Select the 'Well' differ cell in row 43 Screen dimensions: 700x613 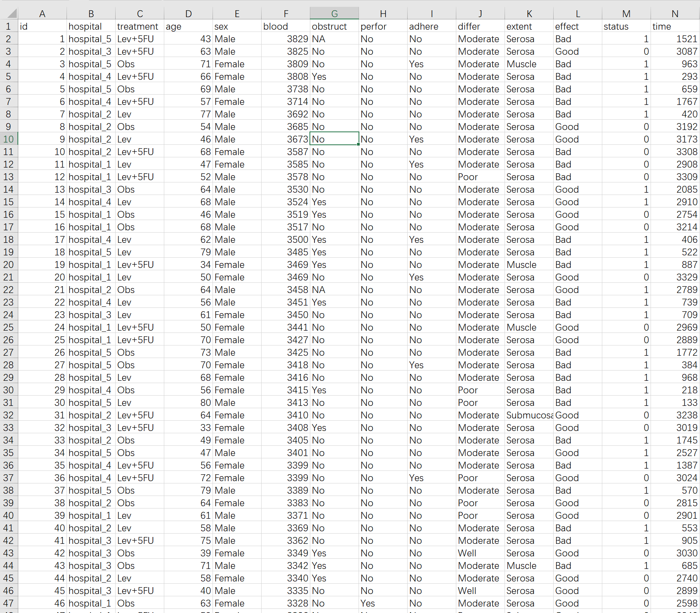tap(480, 553)
